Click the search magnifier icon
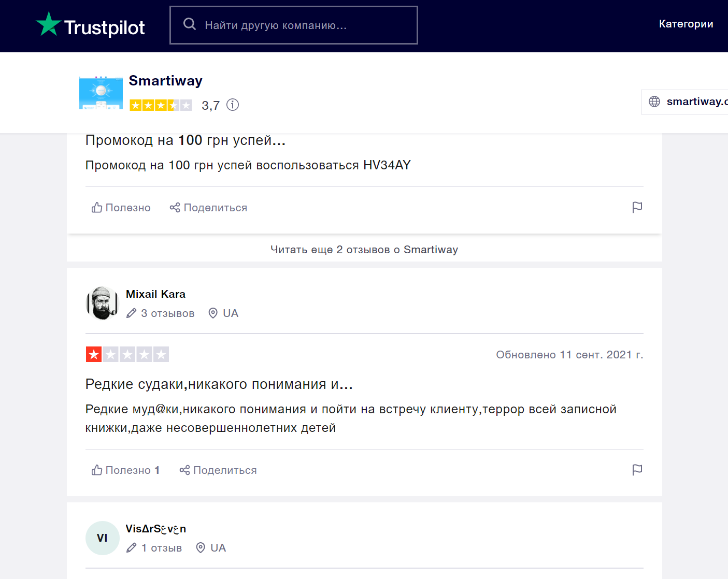This screenshot has width=728, height=579. pos(190,24)
